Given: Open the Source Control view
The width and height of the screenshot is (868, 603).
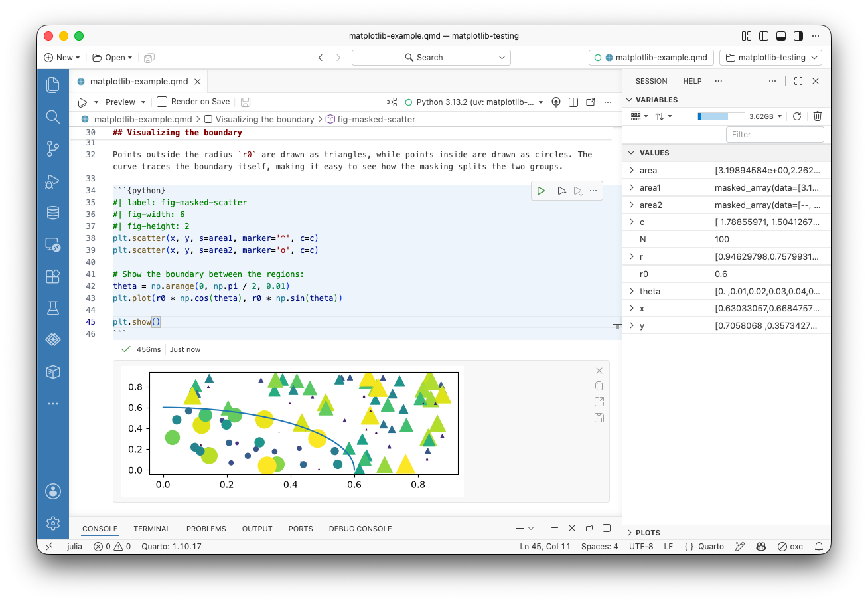Looking at the screenshot, I should (53, 149).
